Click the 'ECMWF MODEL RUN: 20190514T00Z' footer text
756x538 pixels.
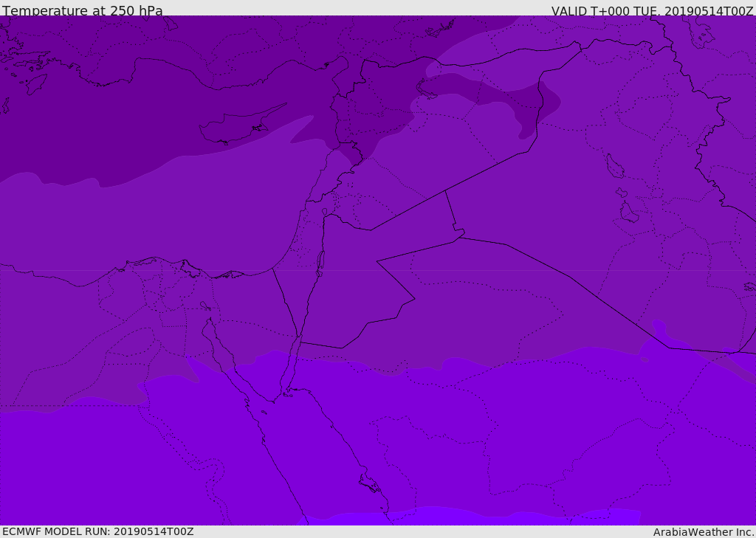[x=98, y=531]
